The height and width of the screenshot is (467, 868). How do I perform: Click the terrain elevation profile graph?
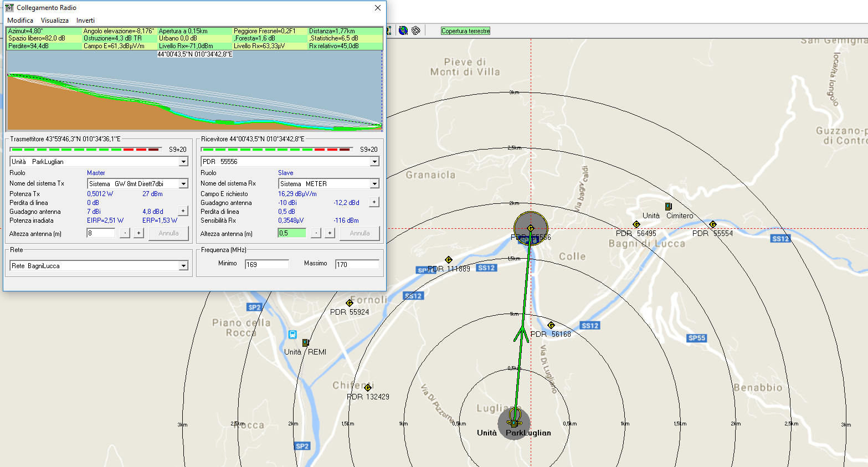[x=194, y=91]
